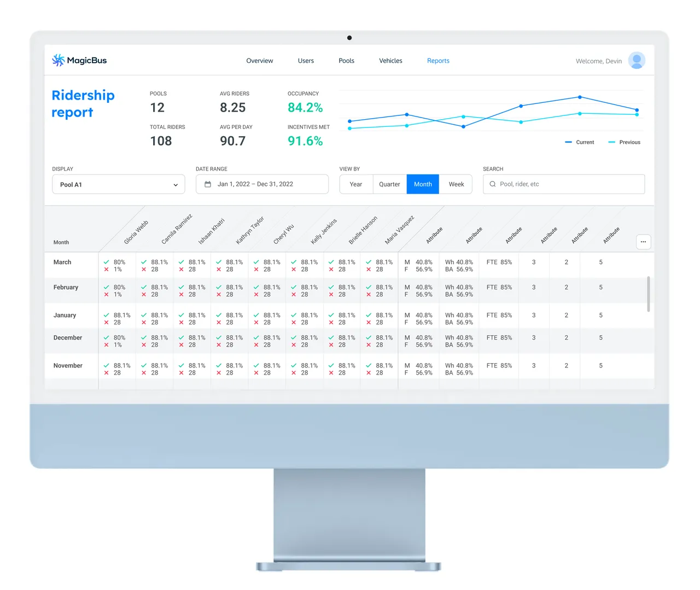Select the November row label
700x590 pixels.
point(68,366)
